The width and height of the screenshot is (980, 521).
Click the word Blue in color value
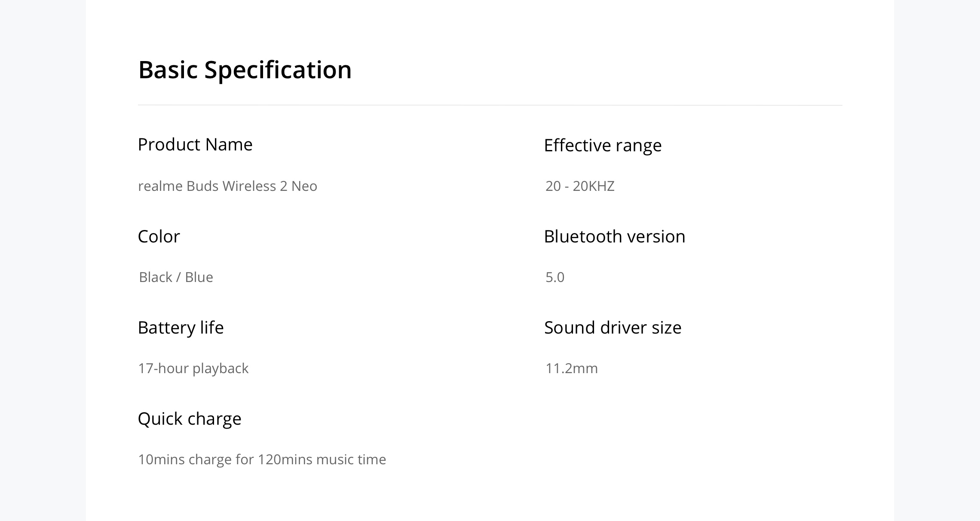pos(199,277)
